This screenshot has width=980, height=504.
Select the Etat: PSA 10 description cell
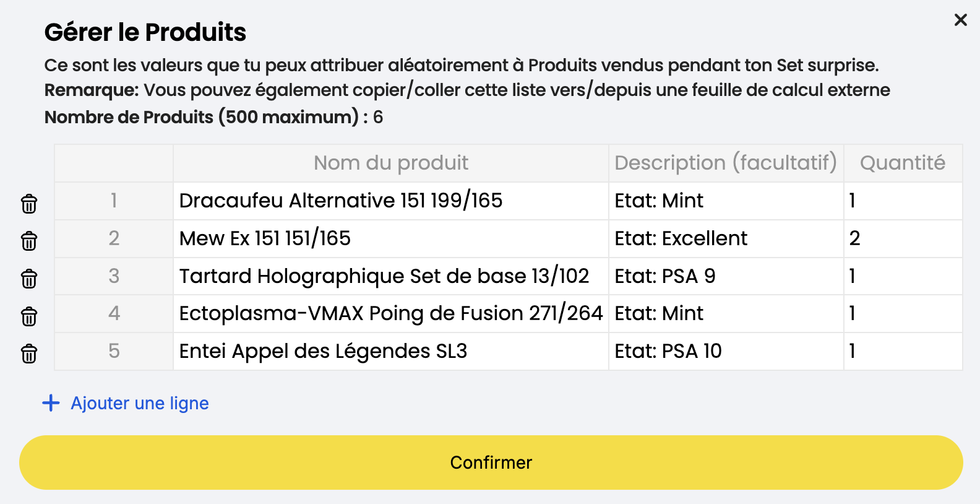pyautogui.click(x=726, y=351)
